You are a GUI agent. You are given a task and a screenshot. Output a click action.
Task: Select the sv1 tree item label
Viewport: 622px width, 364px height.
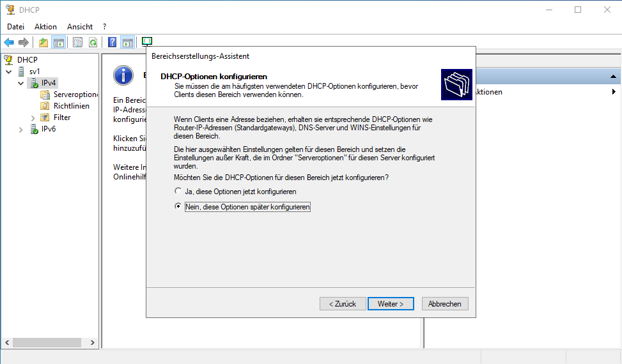click(35, 72)
